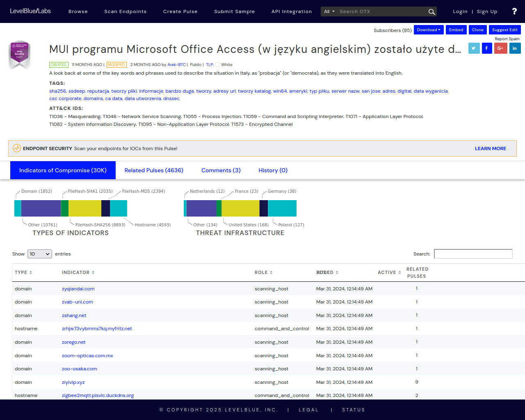
Task: Click the dnssec tag
Action: 171,98
